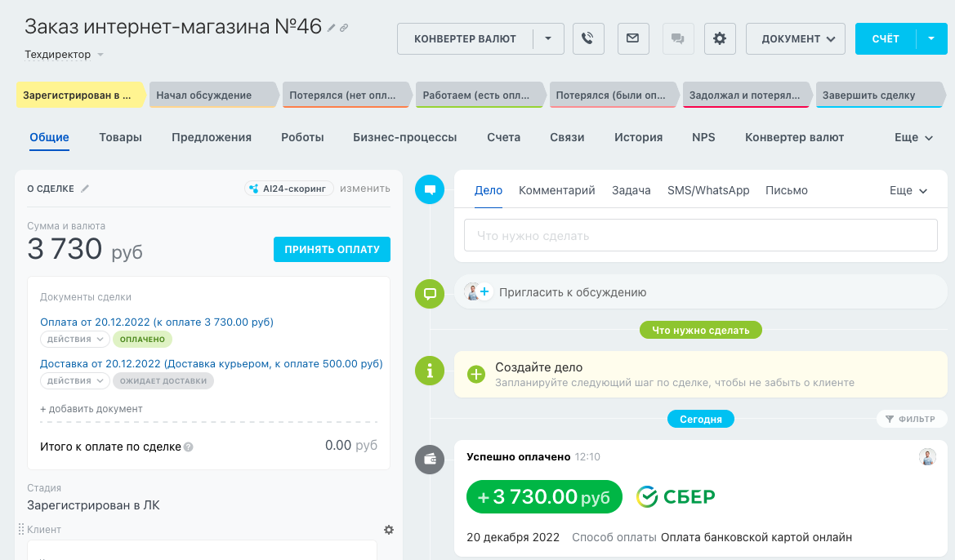Switch to the Товары tab
Screen dimensions: 955x560
[120, 137]
